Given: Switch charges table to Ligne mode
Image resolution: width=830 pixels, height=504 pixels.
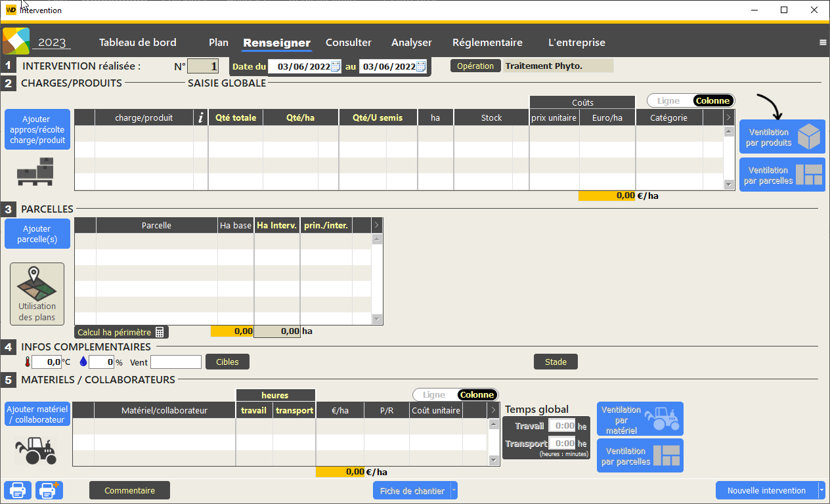Looking at the screenshot, I should (x=668, y=101).
